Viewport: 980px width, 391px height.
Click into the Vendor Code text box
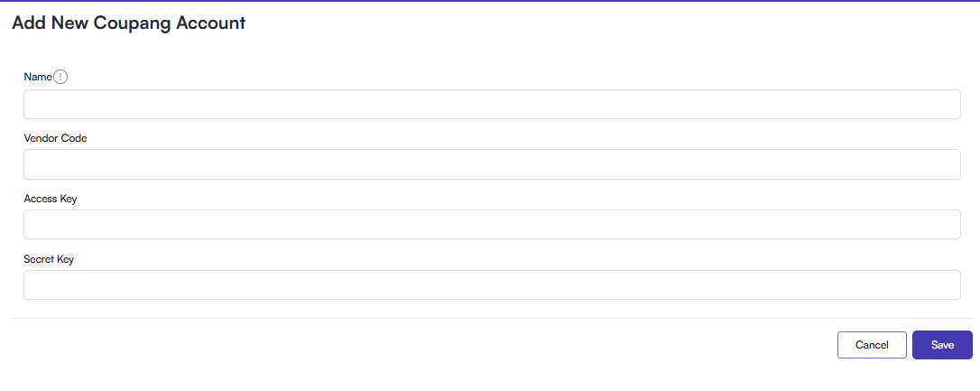(x=492, y=164)
